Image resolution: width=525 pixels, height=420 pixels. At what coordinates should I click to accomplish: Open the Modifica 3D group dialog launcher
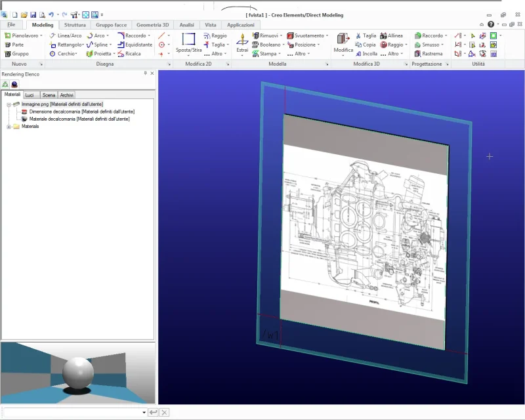(x=406, y=64)
